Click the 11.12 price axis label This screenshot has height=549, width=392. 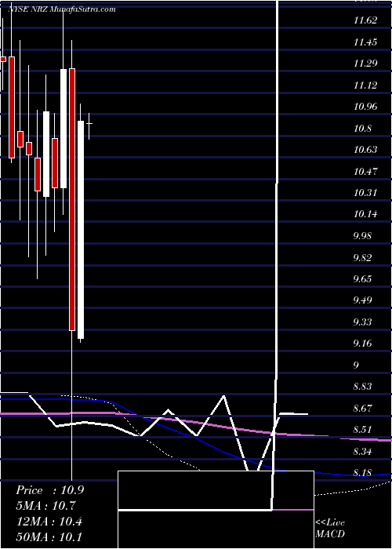click(365, 85)
